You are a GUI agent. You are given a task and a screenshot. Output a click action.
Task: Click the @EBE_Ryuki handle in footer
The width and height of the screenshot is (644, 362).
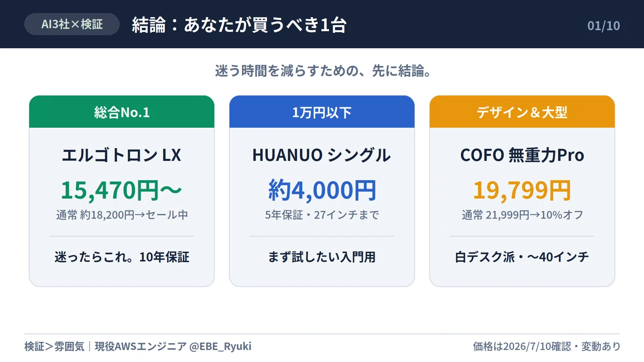coord(221,346)
